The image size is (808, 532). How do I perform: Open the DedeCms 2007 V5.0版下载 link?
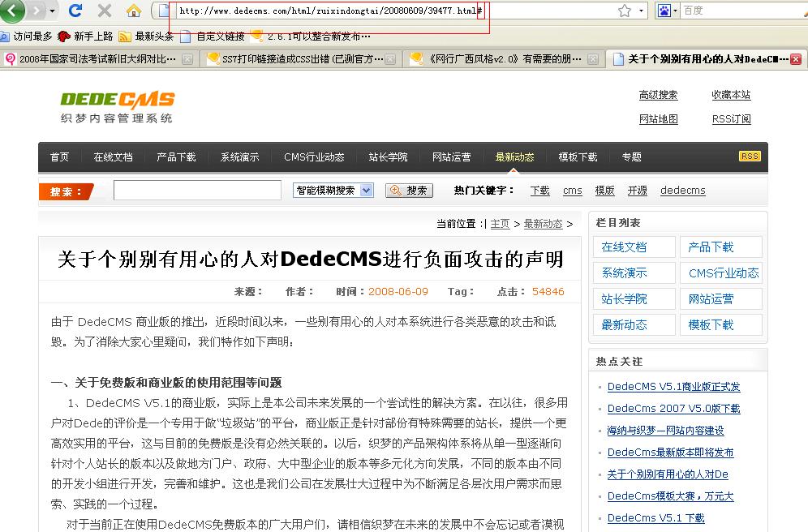click(x=674, y=409)
